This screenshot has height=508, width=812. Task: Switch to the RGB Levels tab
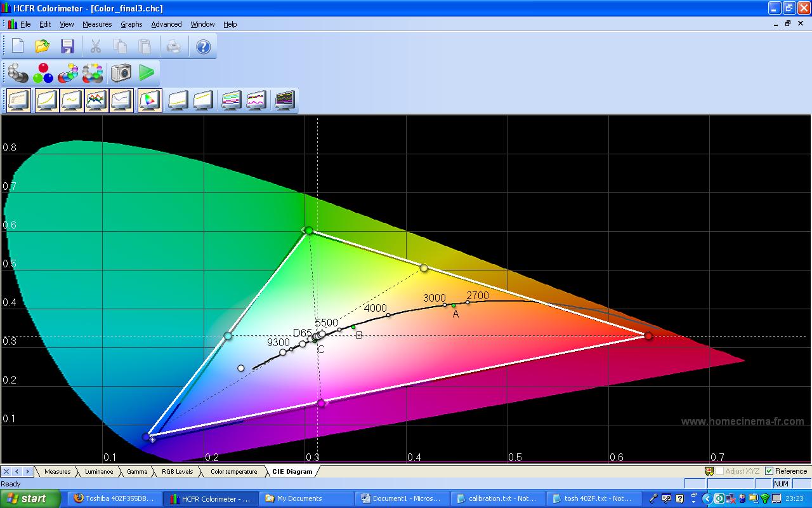click(x=177, y=471)
